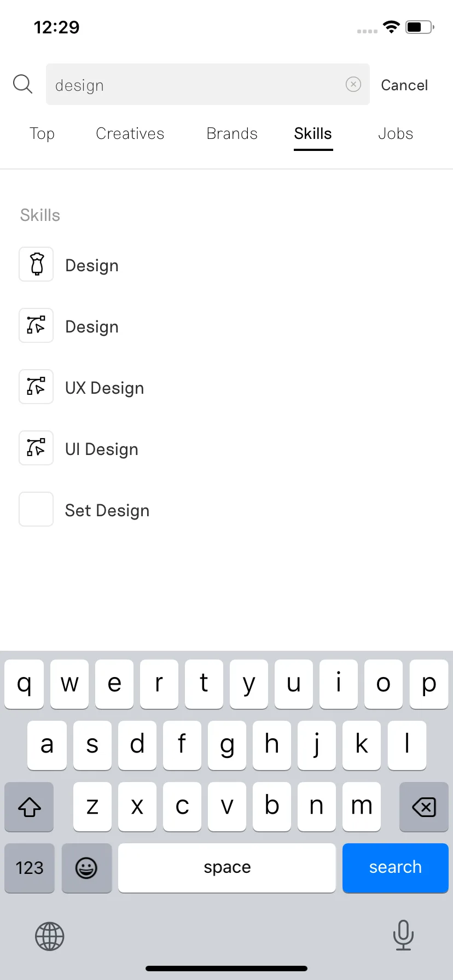Select the Set Design skill result

pyautogui.click(x=226, y=510)
